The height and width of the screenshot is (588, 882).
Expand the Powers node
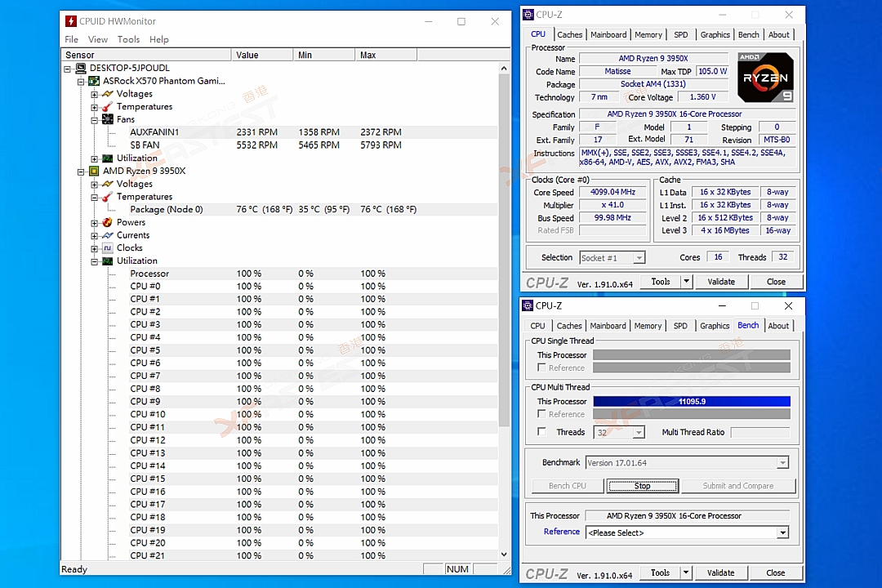click(x=95, y=223)
